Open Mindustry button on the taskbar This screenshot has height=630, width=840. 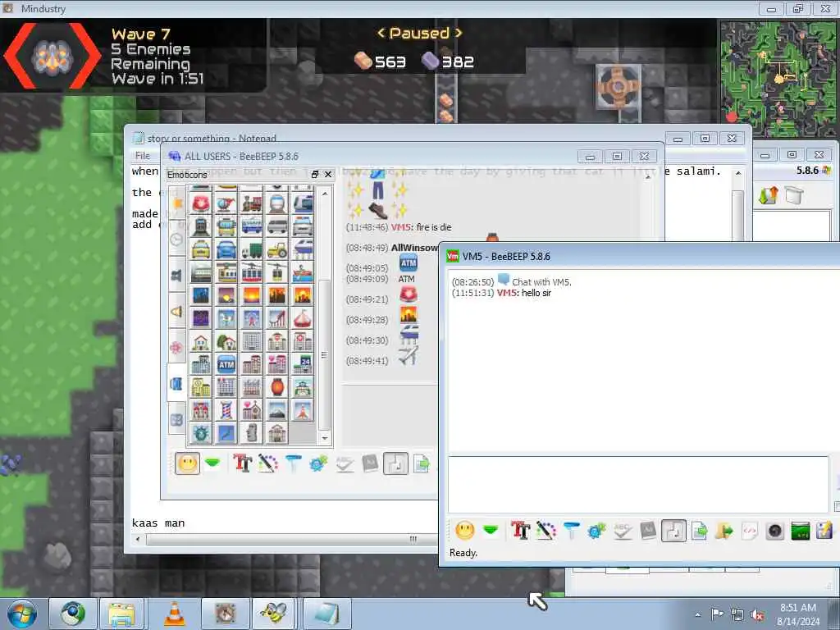[x=225, y=614]
